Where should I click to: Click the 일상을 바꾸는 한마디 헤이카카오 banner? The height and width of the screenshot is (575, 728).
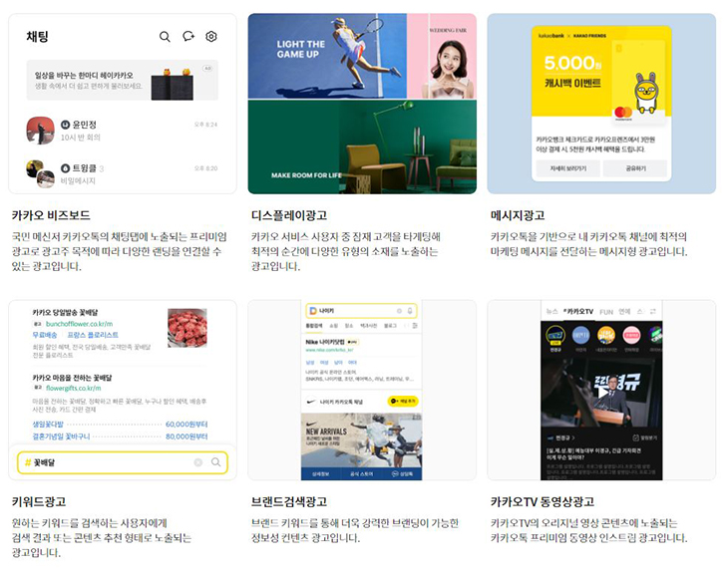pyautogui.click(x=122, y=80)
